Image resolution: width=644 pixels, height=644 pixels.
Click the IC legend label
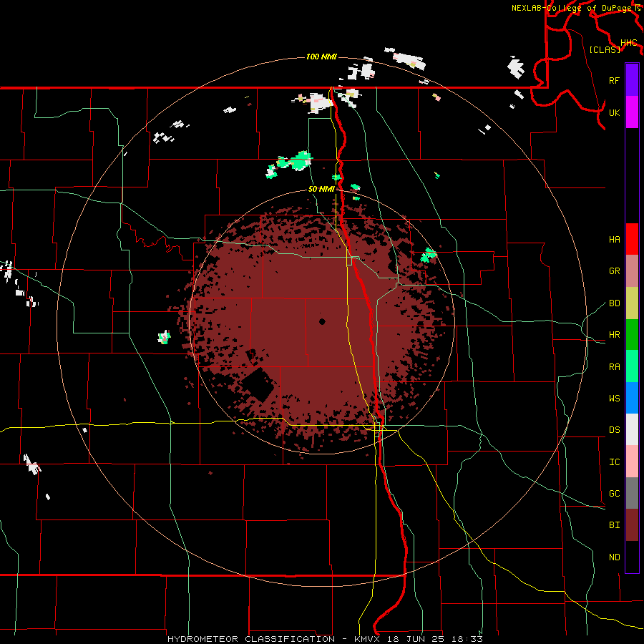[614, 462]
